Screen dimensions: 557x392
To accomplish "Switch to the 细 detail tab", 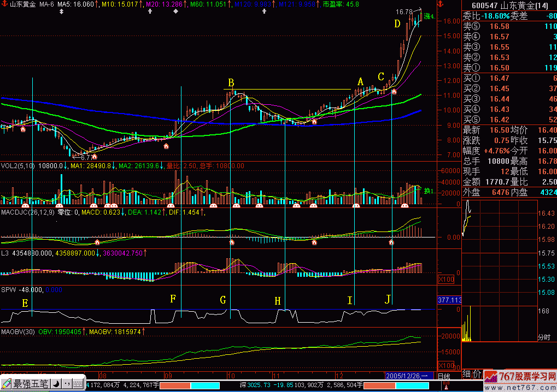I will click(466, 375).
